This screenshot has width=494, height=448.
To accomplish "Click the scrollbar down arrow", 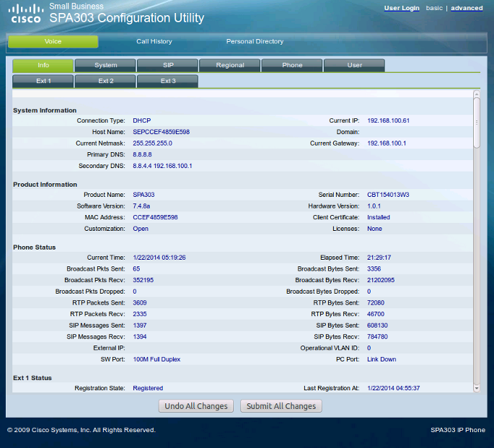I will coord(477,388).
